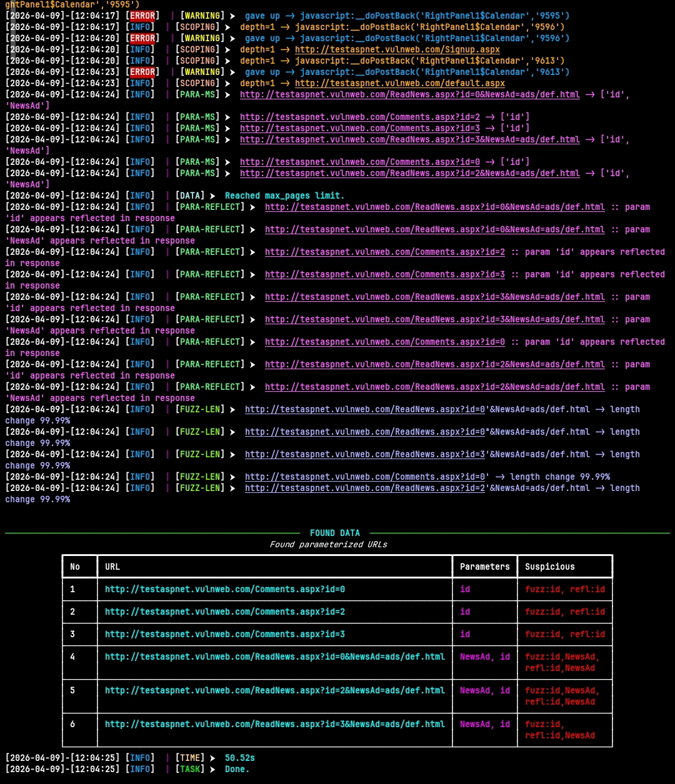The height and width of the screenshot is (784, 675).
Task: Click the '50.52s' elapsed time value
Action: coord(240,758)
